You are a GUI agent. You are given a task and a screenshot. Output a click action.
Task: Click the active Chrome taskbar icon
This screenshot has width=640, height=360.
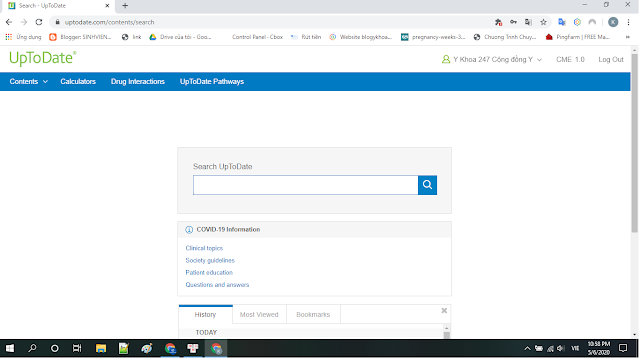coord(216,348)
